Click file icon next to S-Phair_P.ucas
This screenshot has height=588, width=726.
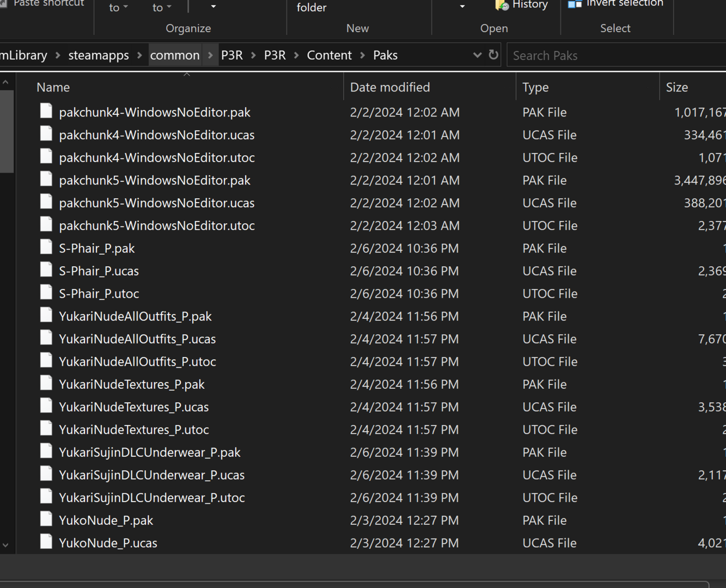coord(46,270)
